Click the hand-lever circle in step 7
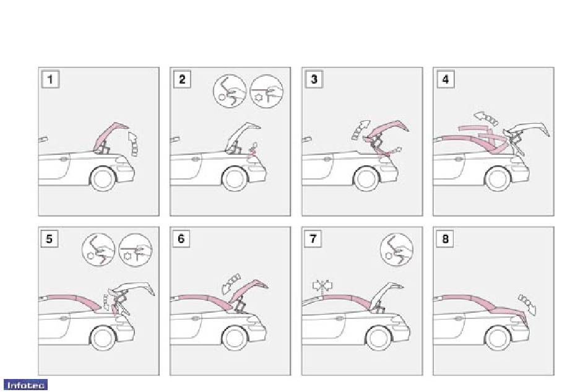This screenshot has height=392, width=588. (396, 250)
